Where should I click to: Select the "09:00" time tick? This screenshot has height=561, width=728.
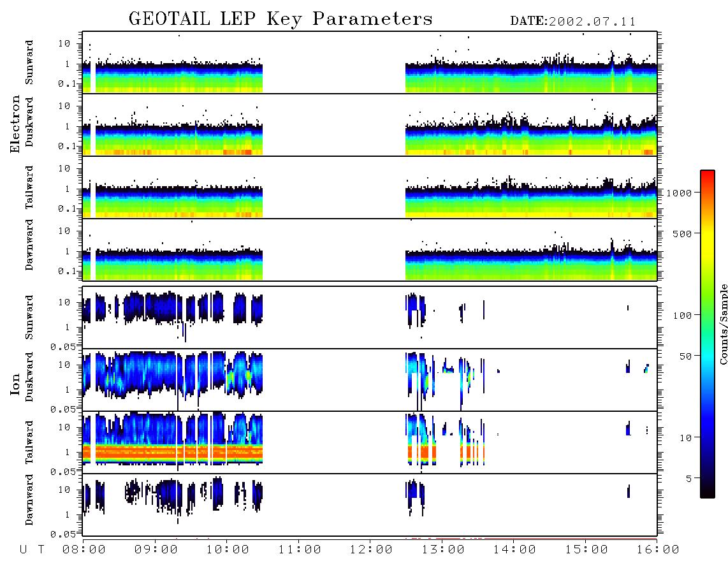click(156, 550)
